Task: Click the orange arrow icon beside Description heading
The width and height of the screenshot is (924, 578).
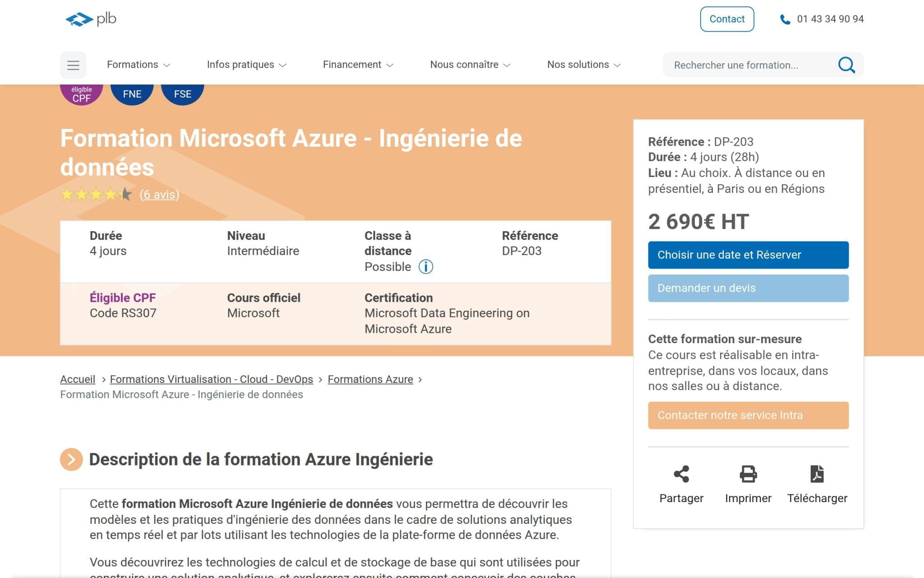Action: 71,460
